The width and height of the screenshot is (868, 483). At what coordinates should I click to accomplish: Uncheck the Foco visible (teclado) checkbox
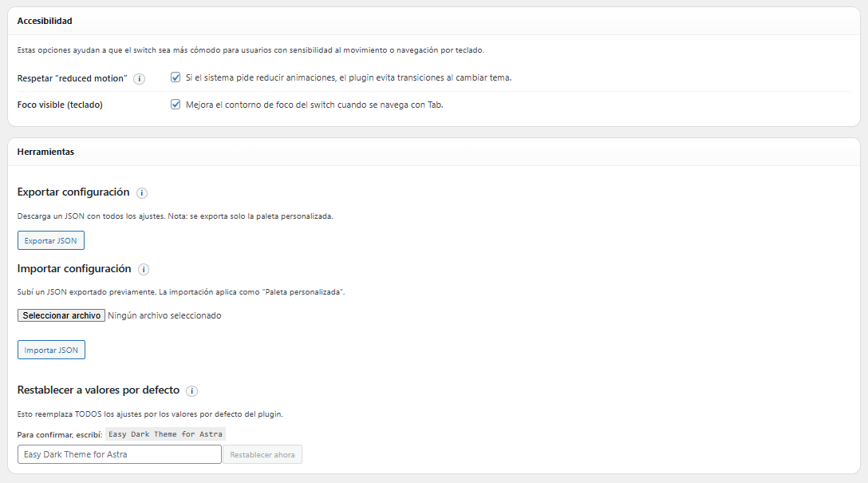coord(176,104)
